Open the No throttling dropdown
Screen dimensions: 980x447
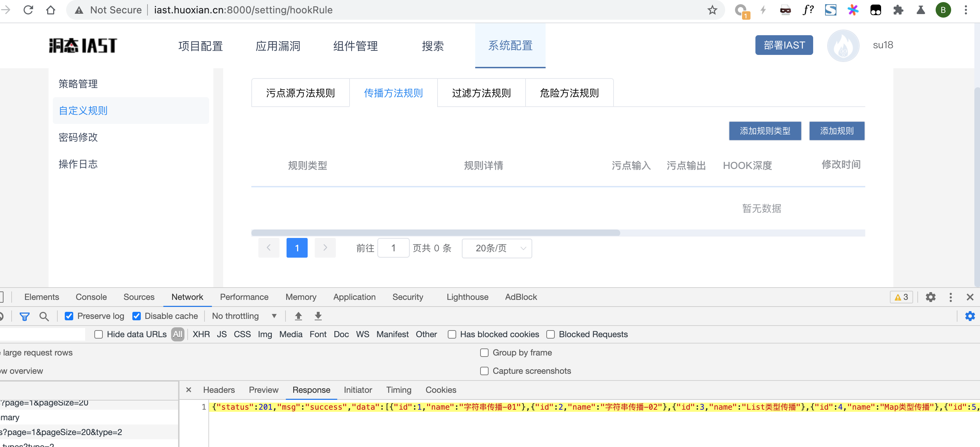click(x=244, y=316)
